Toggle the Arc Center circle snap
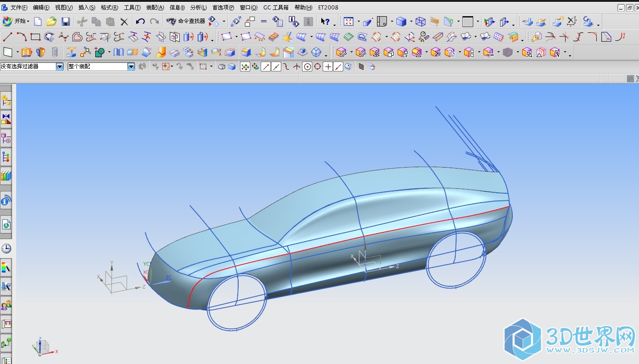The height and width of the screenshot is (364, 639). tap(307, 67)
